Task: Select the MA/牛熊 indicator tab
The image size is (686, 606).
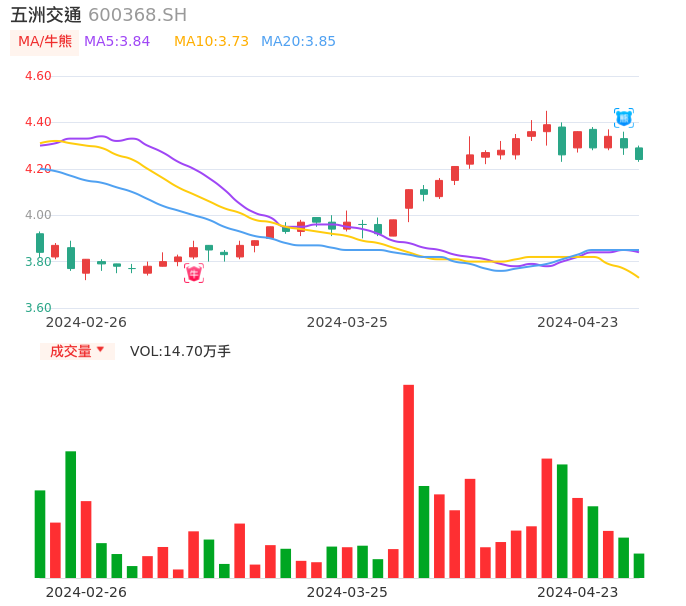Action: point(45,42)
